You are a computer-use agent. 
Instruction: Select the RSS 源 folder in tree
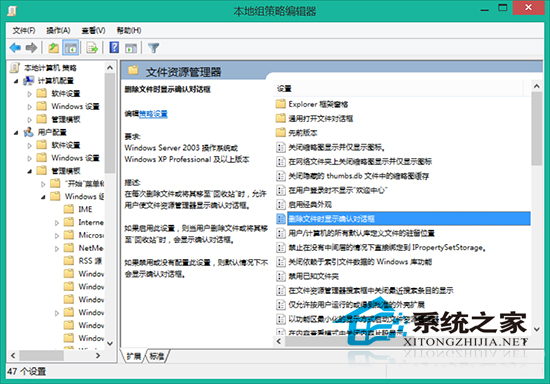click(x=83, y=261)
